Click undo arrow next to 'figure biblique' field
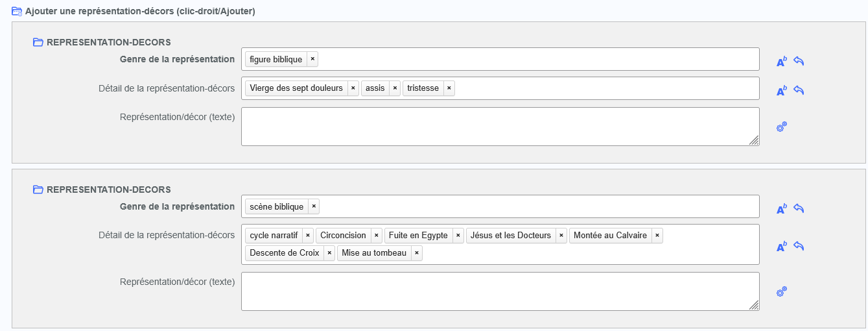Image resolution: width=868 pixels, height=331 pixels. pyautogui.click(x=799, y=62)
